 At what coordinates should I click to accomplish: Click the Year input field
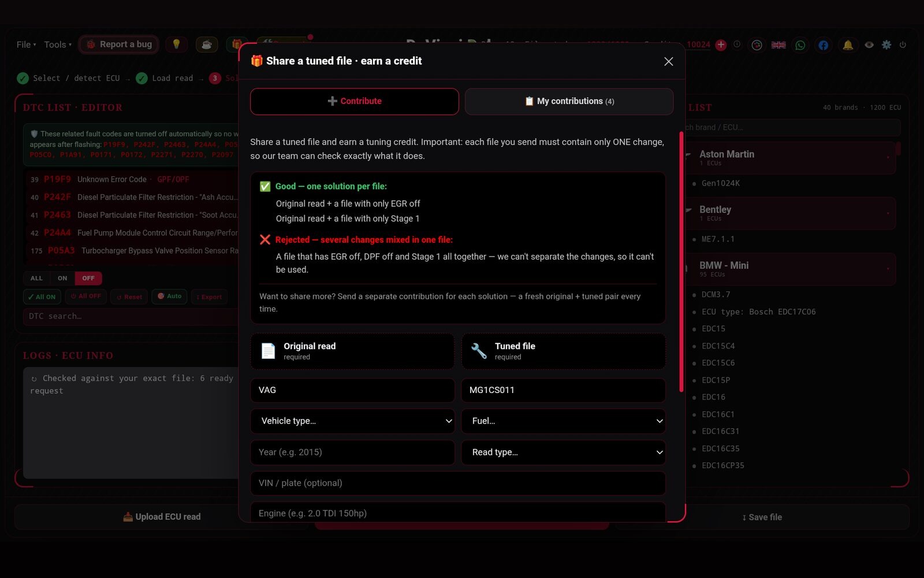tap(352, 452)
